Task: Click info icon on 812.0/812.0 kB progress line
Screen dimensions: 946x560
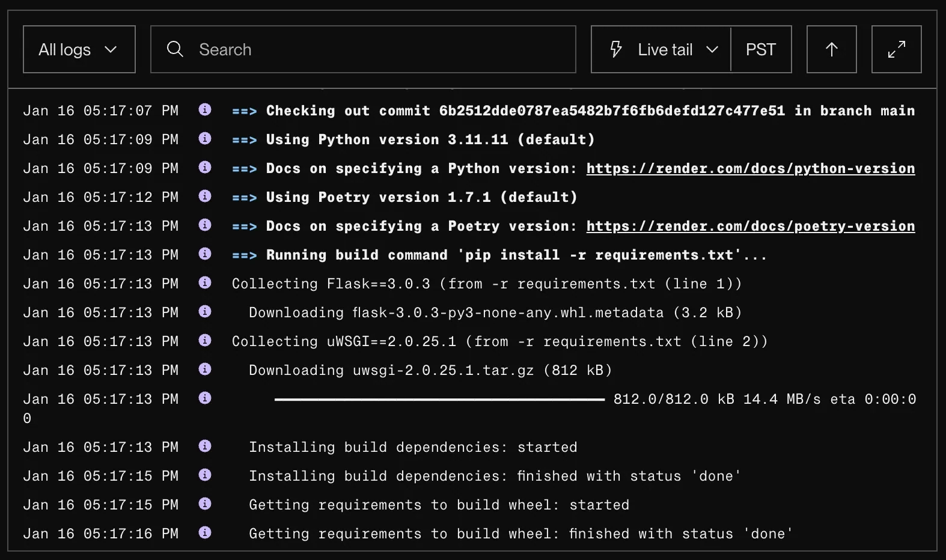Action: [205, 398]
